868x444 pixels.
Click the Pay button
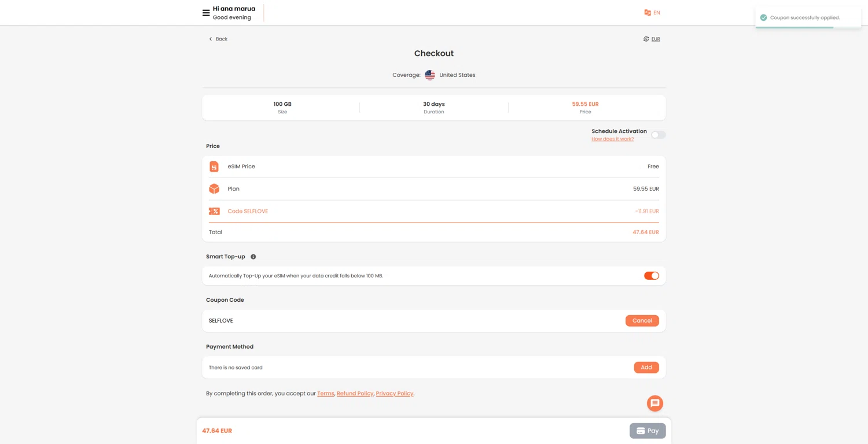(x=648, y=431)
